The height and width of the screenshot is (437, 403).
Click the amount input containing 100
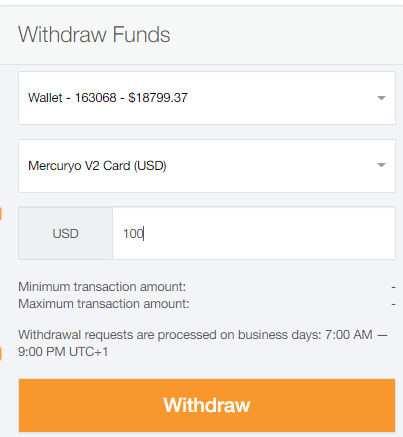[x=254, y=233]
